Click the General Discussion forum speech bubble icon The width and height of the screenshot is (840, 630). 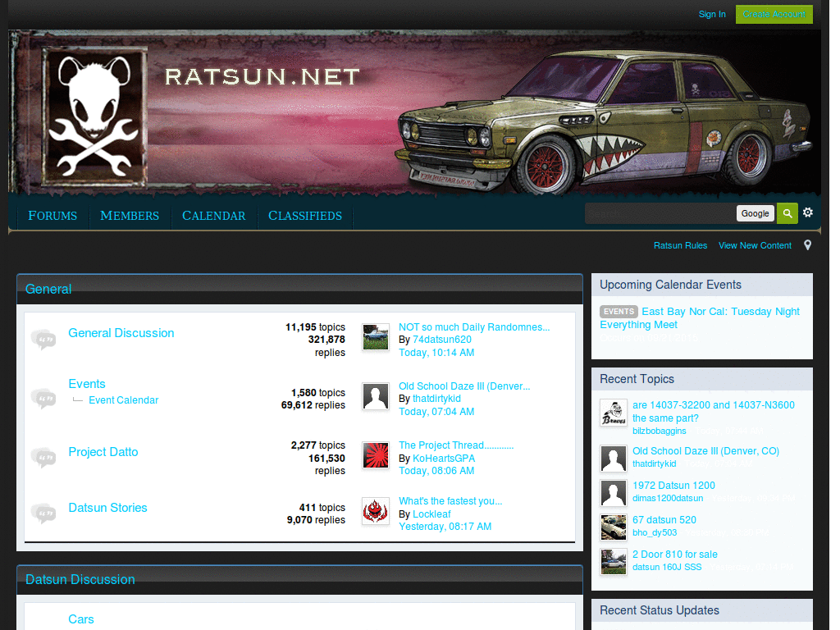43,339
